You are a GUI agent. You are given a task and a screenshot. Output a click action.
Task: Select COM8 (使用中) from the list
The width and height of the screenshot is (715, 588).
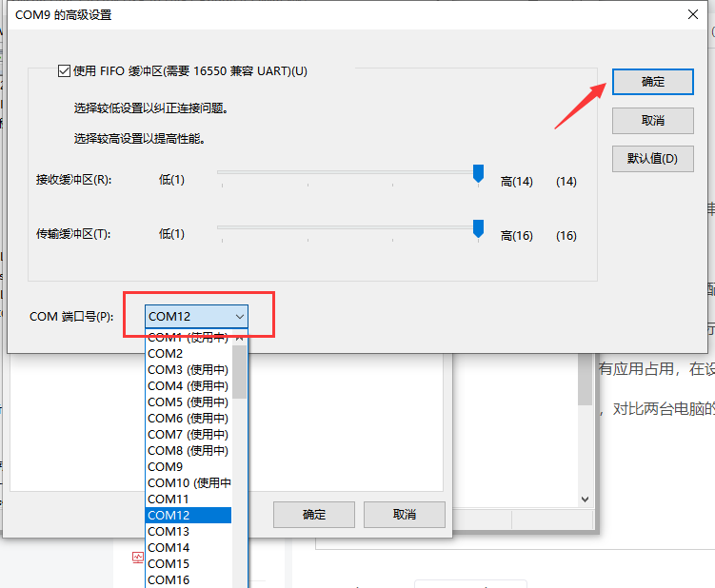tap(189, 451)
